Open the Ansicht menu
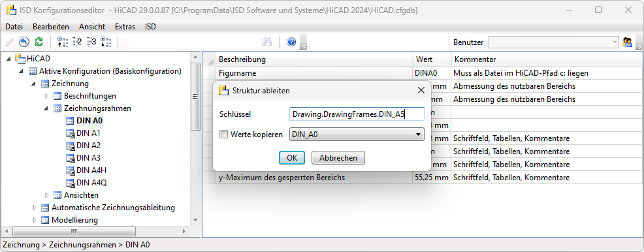 click(92, 27)
